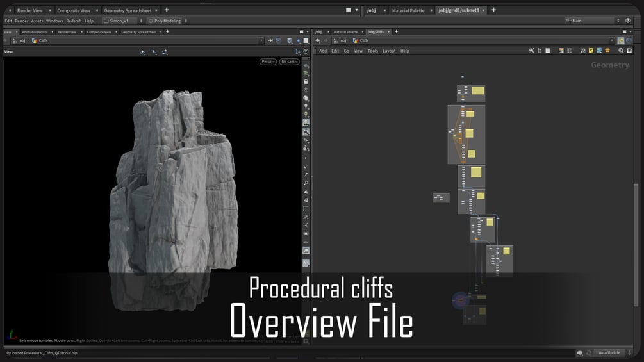644x362 pixels.
Task: Open the Assets menu
Action: click(37, 21)
